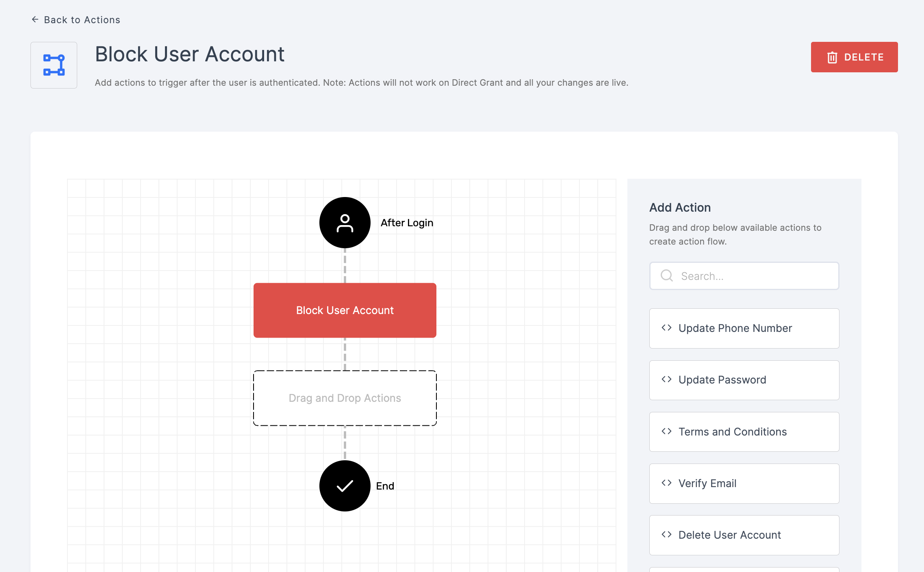The image size is (924, 572).
Task: Expand the Verify Email action option
Action: [x=744, y=483]
